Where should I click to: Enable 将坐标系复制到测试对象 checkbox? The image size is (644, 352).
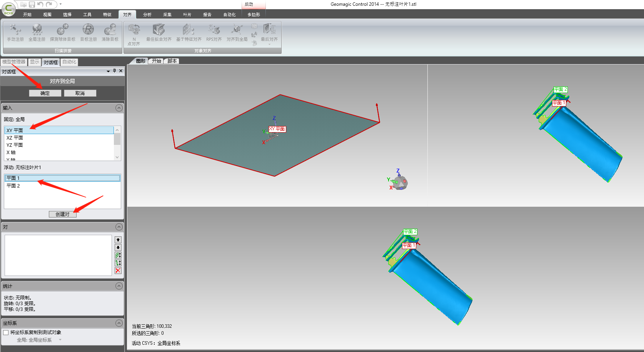6,332
